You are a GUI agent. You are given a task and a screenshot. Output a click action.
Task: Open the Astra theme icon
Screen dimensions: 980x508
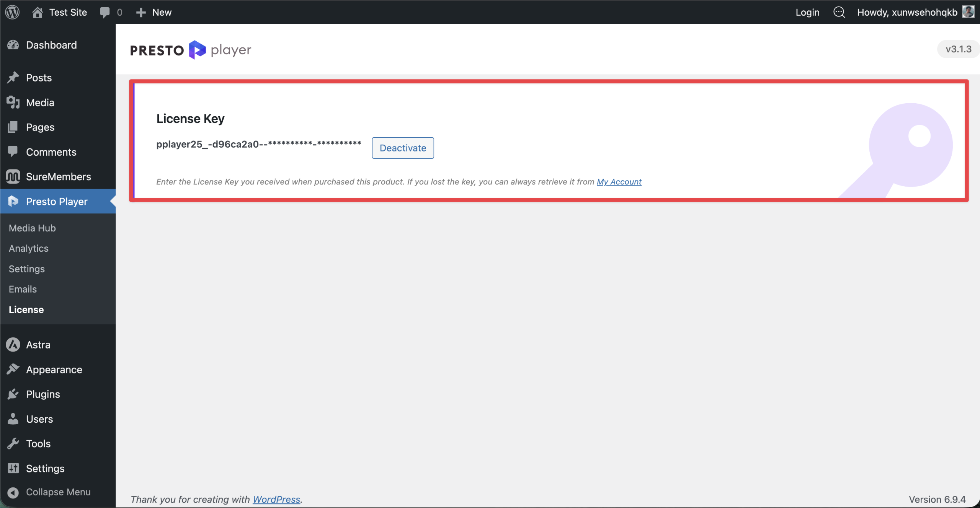(13, 344)
